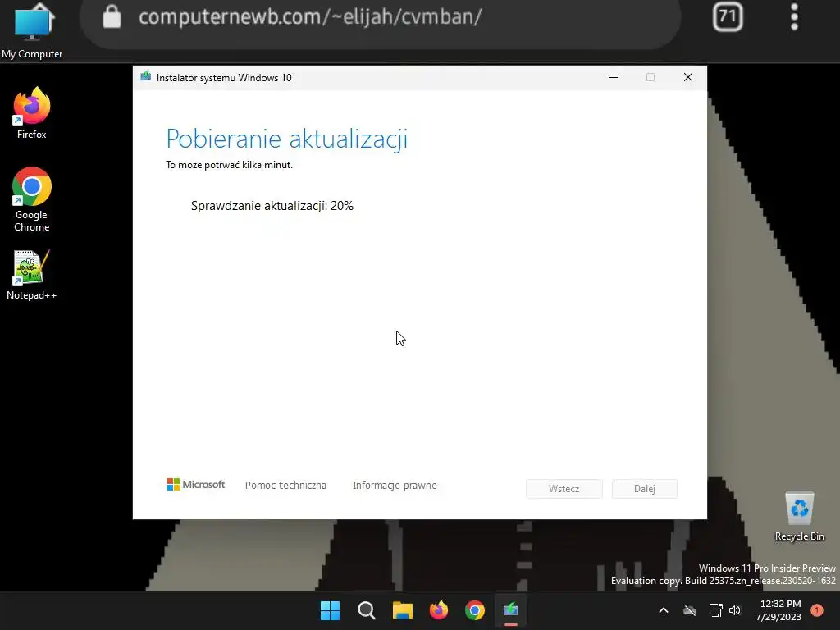The image size is (840, 630).
Task: Click the Pomoc techniczna link
Action: click(x=285, y=486)
